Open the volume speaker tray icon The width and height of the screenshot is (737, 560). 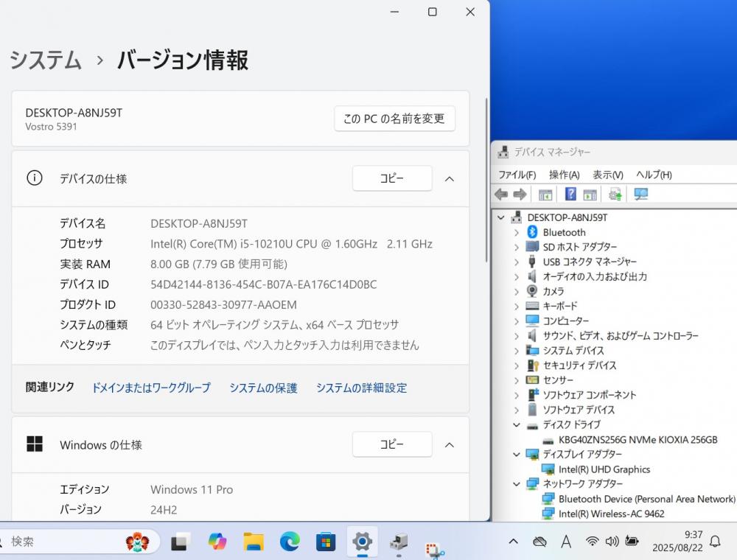pos(612,542)
